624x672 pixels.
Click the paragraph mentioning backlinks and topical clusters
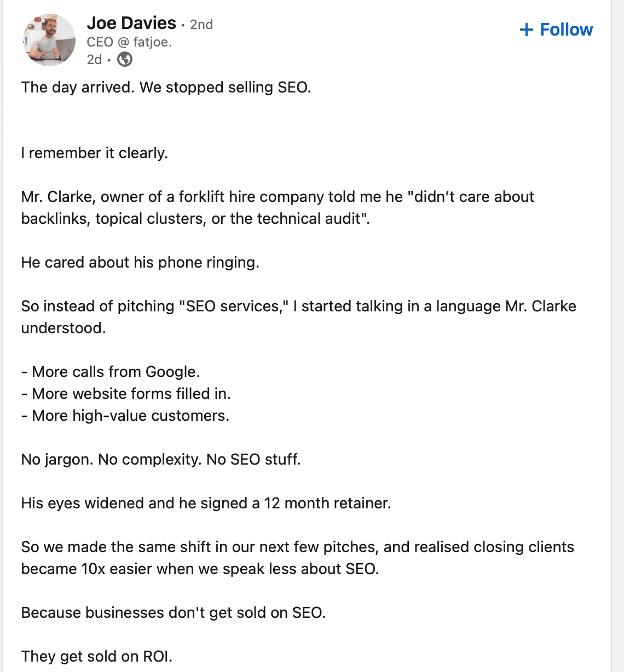click(278, 208)
